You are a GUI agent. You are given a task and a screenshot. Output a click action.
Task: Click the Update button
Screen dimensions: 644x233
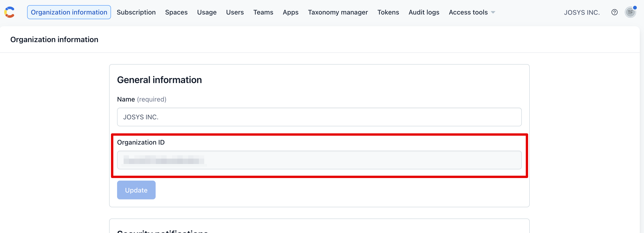pyautogui.click(x=136, y=190)
